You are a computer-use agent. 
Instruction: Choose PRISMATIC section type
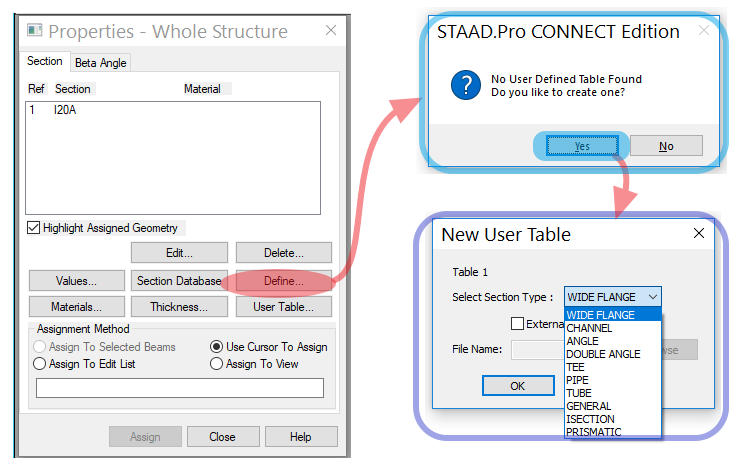click(613, 432)
